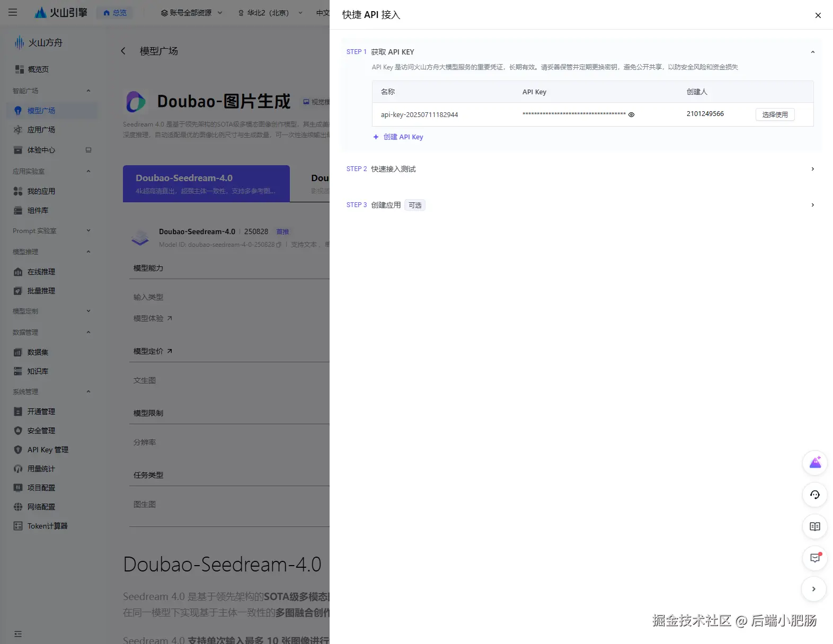Select 模型广场 in the sidebar
833x644 pixels.
coord(51,111)
